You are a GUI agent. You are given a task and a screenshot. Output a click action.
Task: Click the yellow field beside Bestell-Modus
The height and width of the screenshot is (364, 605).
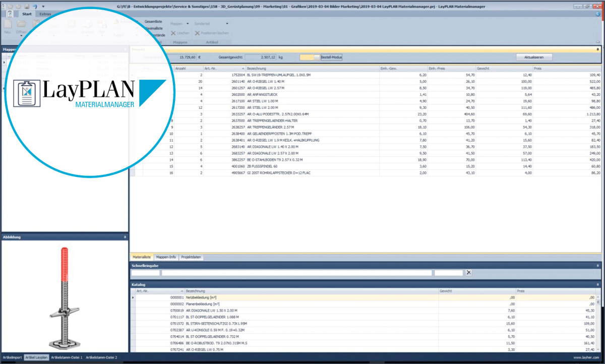click(x=310, y=57)
